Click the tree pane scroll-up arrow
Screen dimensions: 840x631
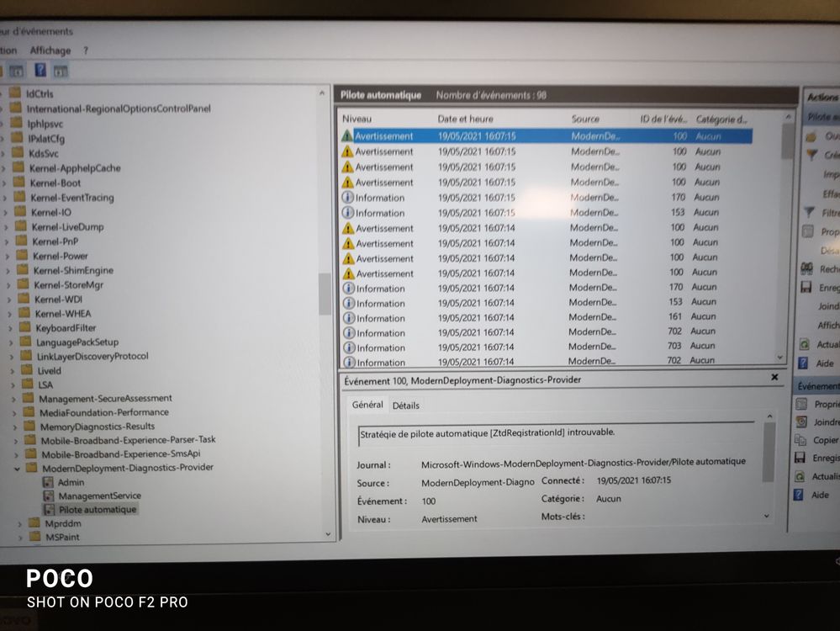pos(322,93)
